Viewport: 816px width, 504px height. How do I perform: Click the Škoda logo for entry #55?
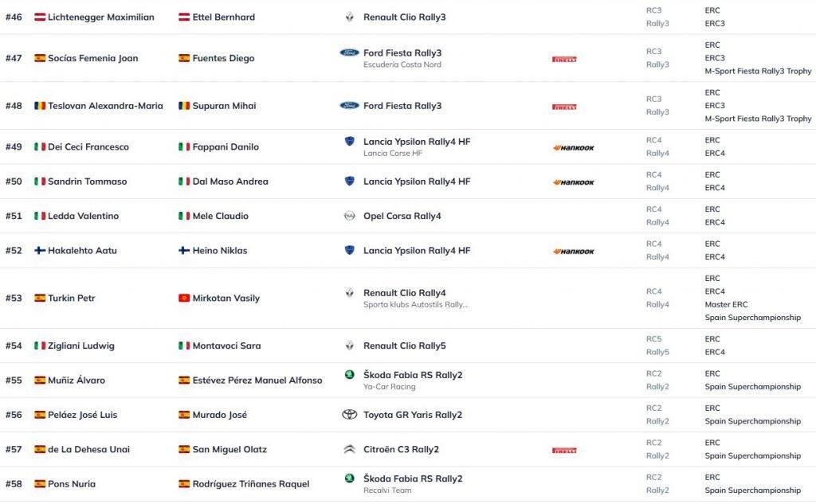click(349, 375)
